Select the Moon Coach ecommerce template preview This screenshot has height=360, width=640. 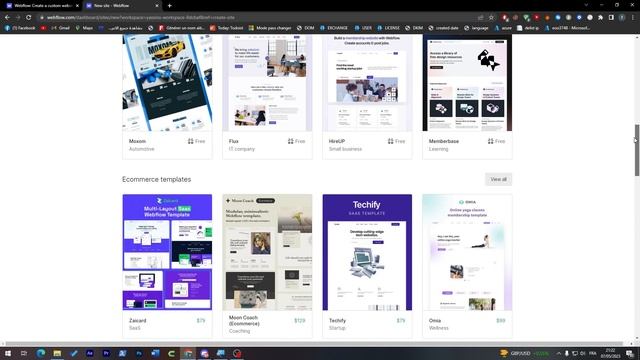267,252
